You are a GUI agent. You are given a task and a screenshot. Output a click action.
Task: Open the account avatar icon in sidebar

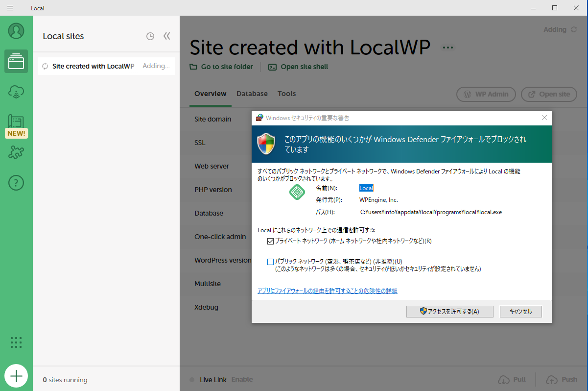coord(16,31)
